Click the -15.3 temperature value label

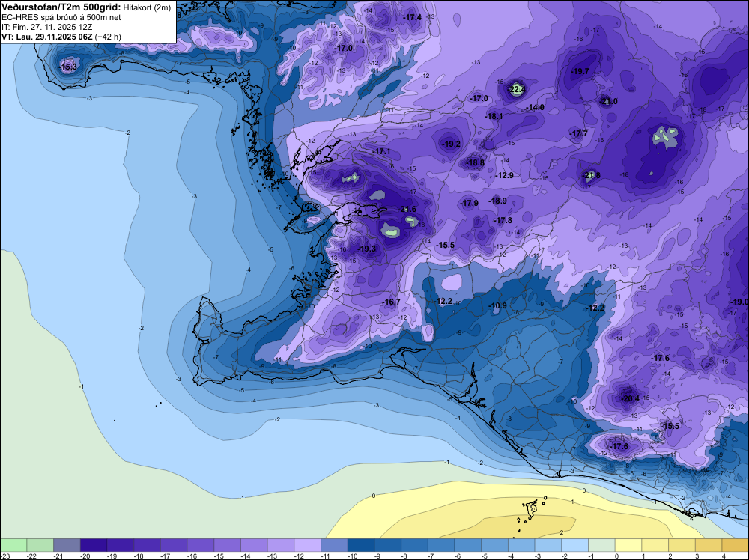68,67
